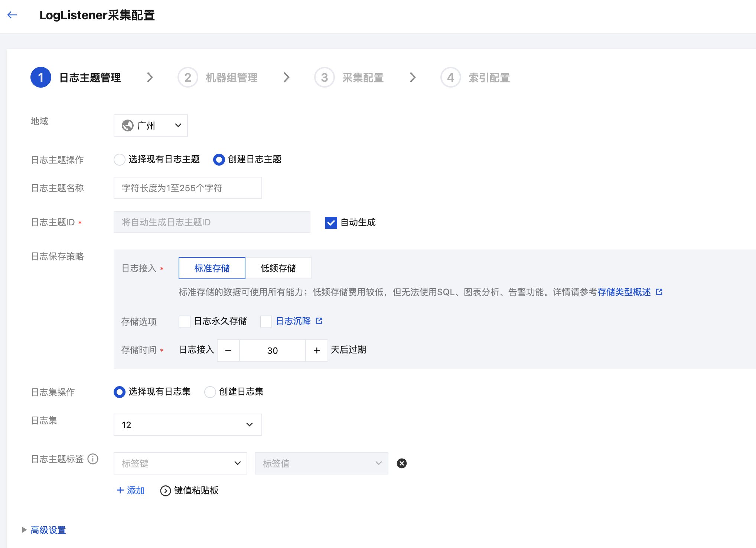Switch to 低频存储 tab
The image size is (756, 548).
tap(278, 268)
